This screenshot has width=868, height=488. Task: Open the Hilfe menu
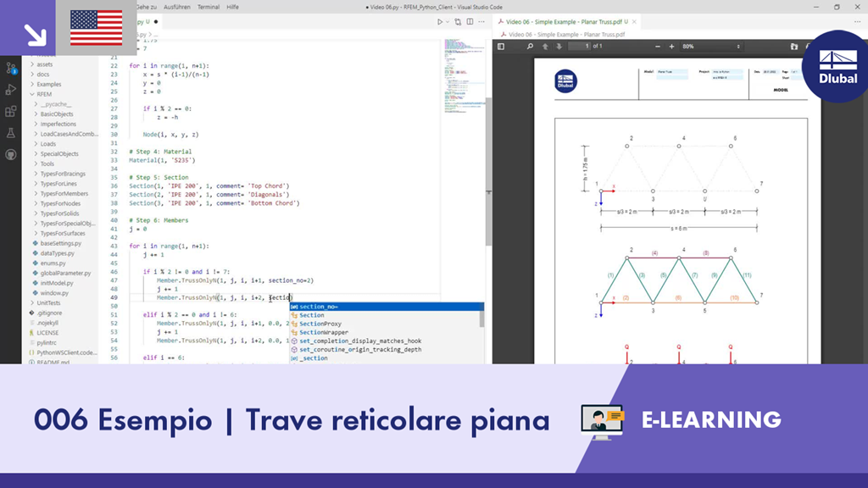(x=232, y=7)
